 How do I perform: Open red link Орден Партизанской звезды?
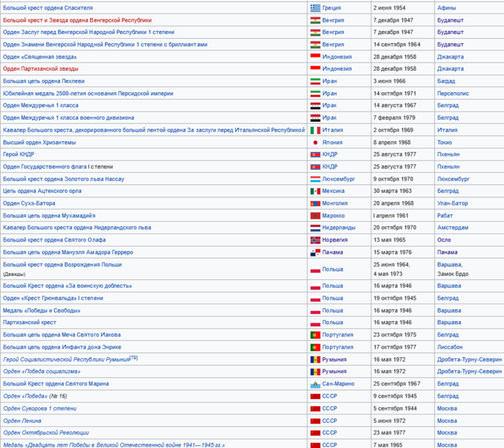(40, 68)
